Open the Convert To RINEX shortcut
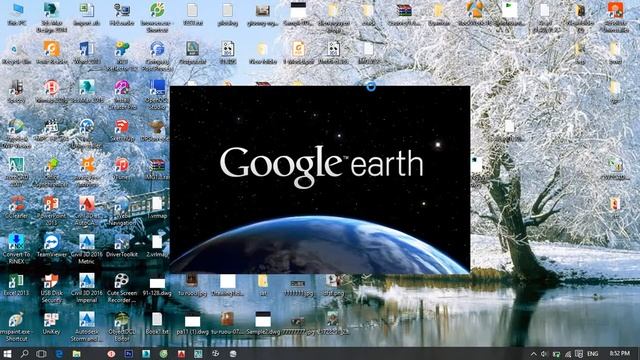 [x=16, y=249]
